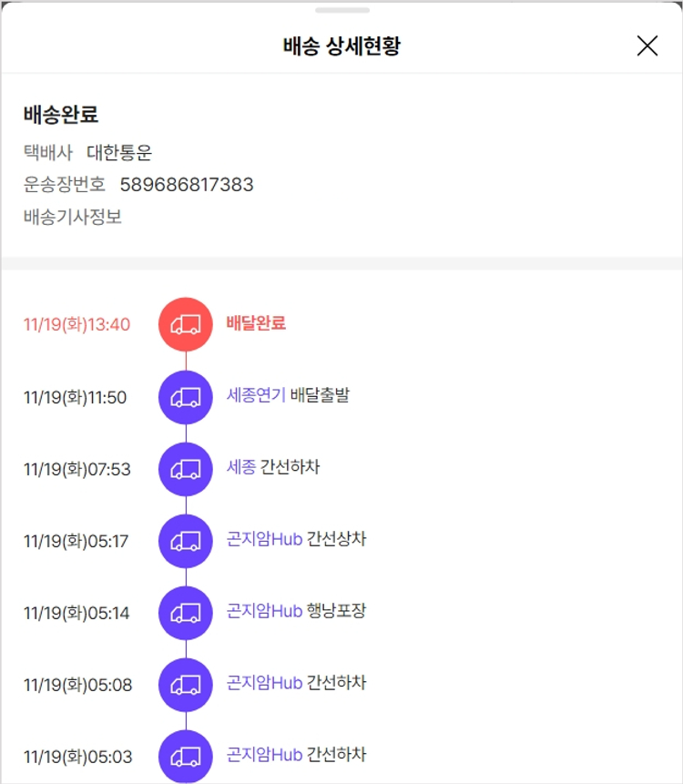
Task: Close the 배송 상세현황 panel
Action: click(647, 46)
